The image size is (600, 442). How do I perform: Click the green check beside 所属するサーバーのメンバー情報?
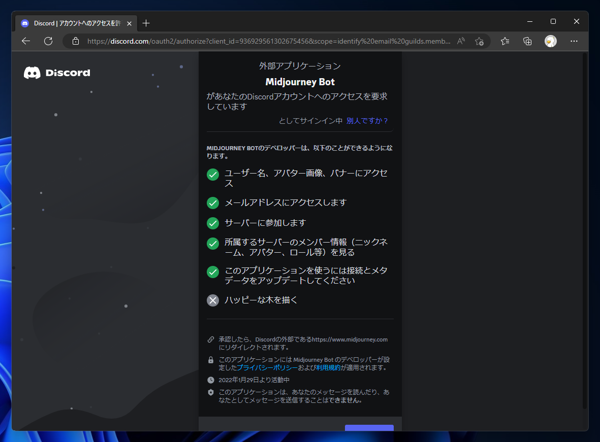pyautogui.click(x=213, y=243)
